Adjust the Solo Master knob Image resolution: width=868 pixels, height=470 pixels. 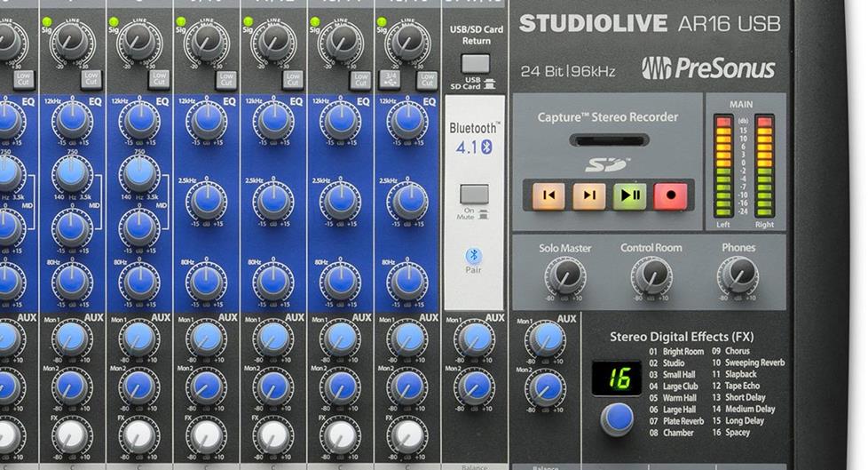click(565, 275)
